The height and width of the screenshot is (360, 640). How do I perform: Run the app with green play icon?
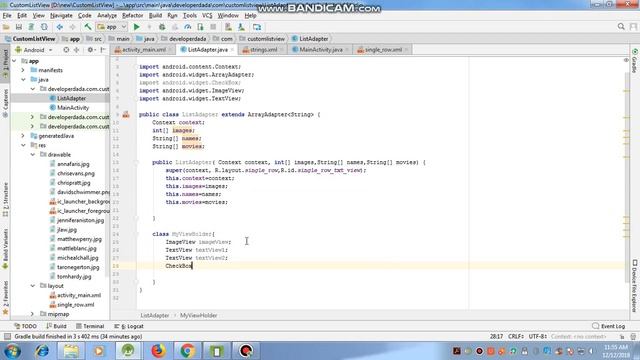pyautogui.click(x=137, y=27)
